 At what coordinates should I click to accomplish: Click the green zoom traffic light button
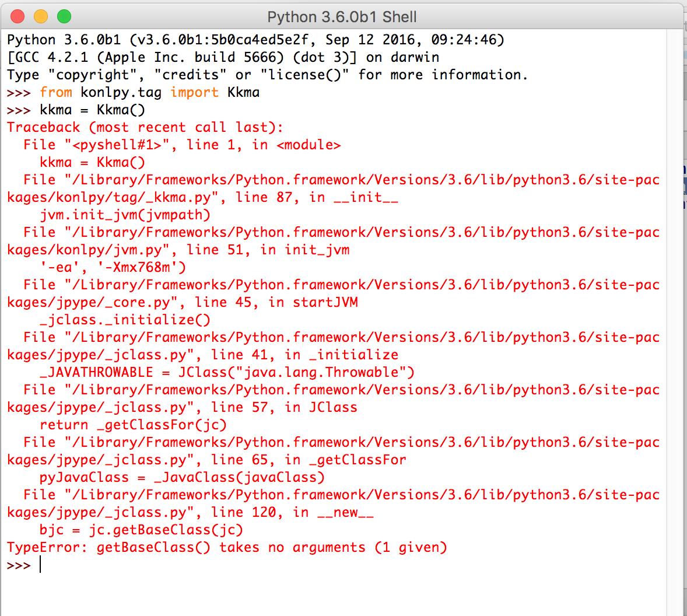coord(64,17)
